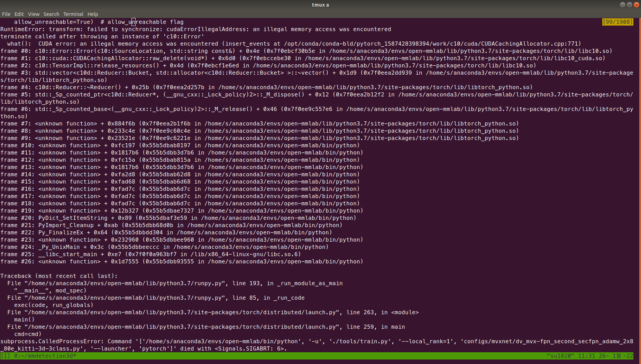Image resolution: width=641 pixels, height=364 pixels.
Task: Click the 'terminate called after throwing' line
Action: [x=102, y=37]
